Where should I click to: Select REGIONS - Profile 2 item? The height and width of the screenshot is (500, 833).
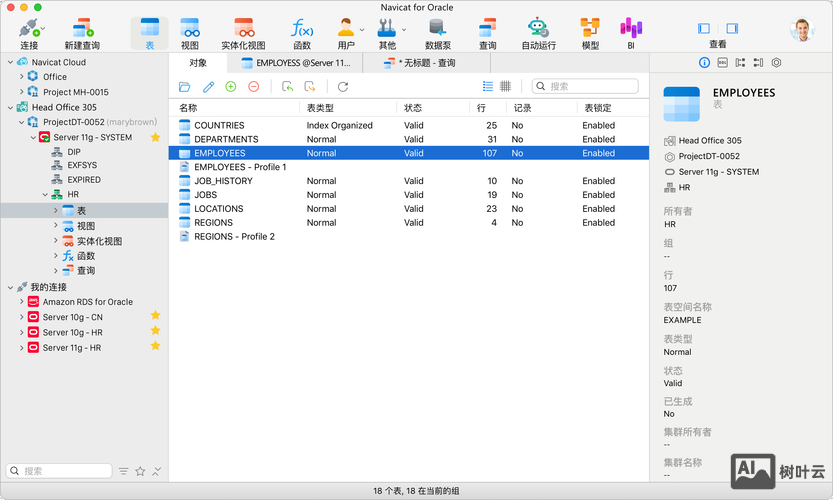[x=409, y=236]
